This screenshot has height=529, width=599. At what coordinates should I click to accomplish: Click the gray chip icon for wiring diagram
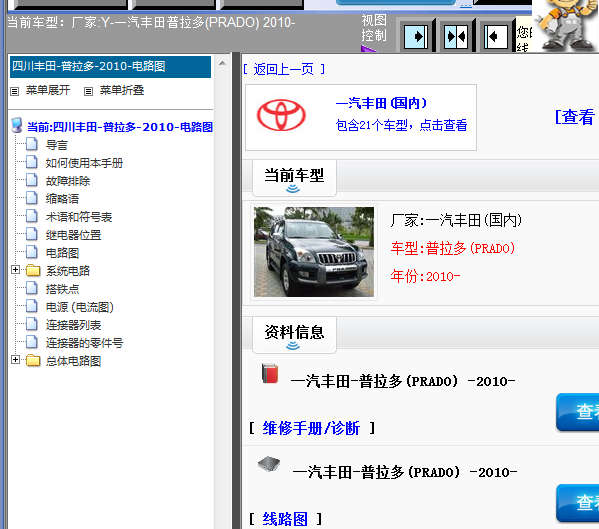269,464
